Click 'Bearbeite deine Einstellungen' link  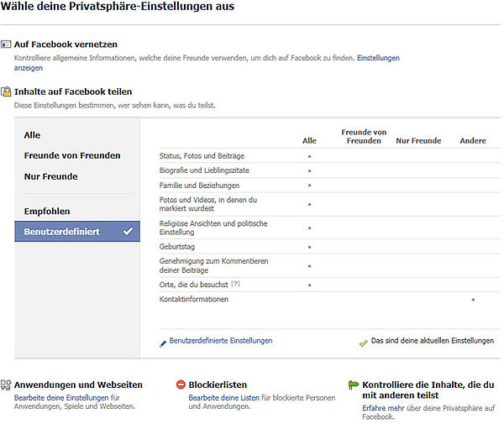point(61,397)
